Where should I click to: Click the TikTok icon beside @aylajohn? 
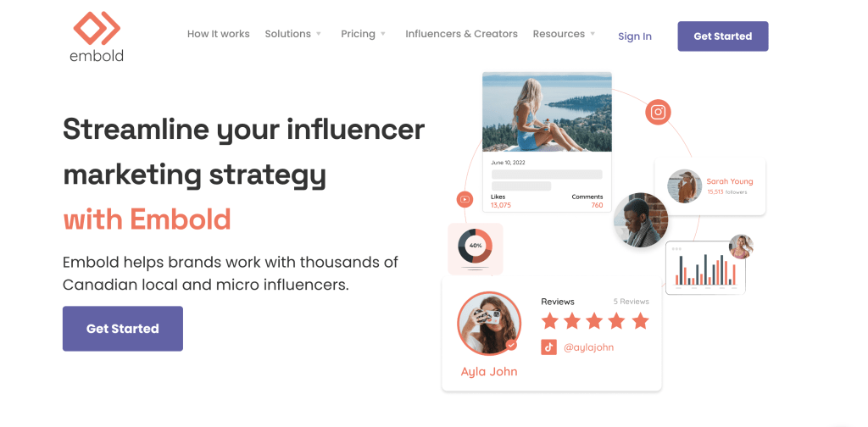point(548,347)
